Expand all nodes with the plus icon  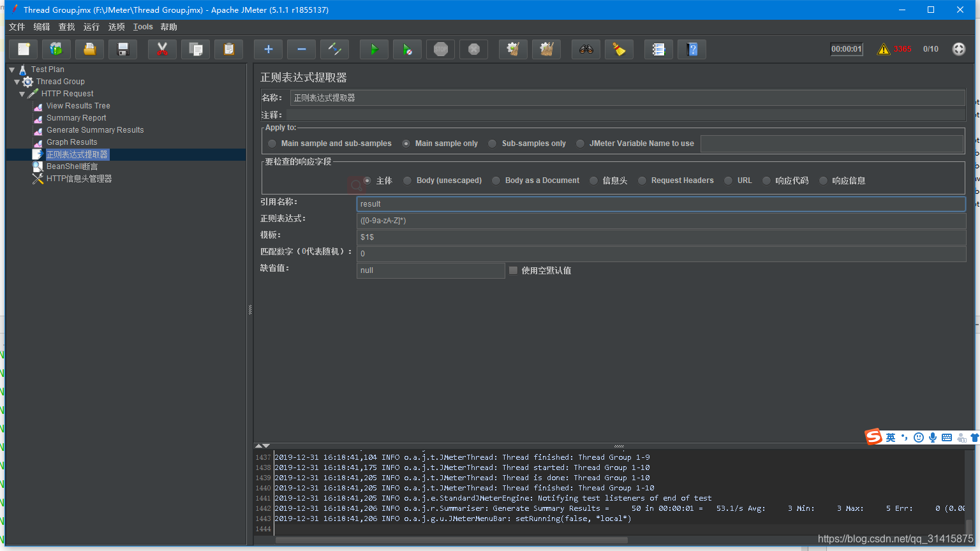coord(269,49)
